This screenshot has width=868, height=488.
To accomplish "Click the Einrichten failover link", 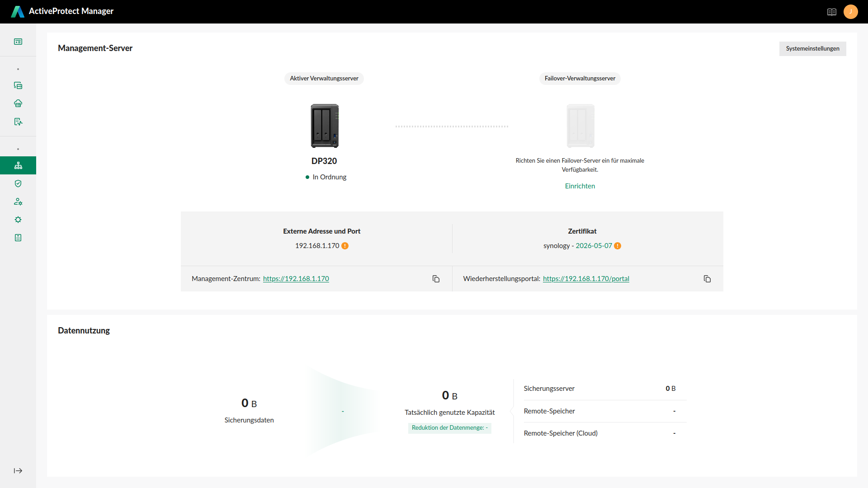I will point(580,186).
